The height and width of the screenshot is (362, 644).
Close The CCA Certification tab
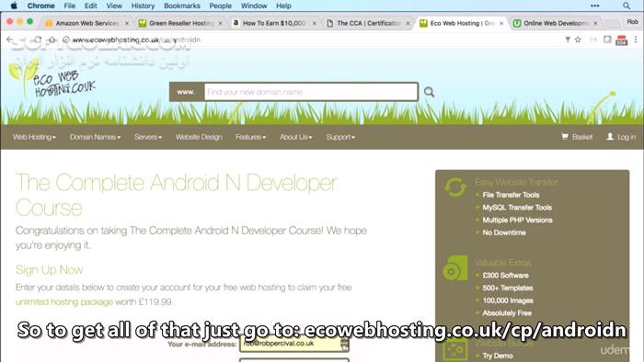click(x=408, y=23)
